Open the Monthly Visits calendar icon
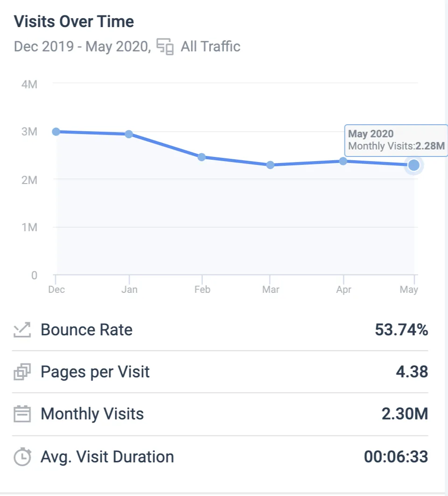 tap(21, 414)
